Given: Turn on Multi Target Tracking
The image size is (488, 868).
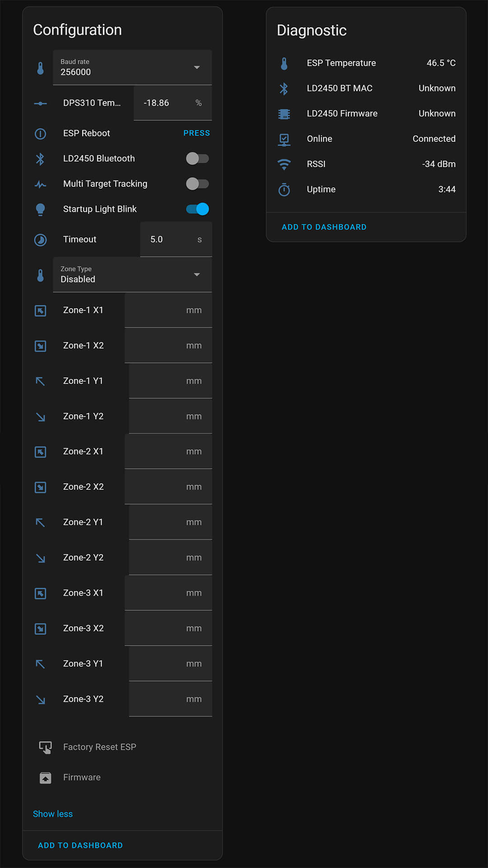Looking at the screenshot, I should 197,184.
